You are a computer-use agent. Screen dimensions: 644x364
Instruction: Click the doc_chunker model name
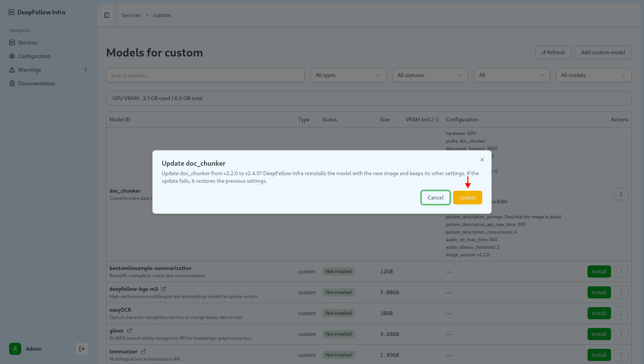[x=125, y=191]
